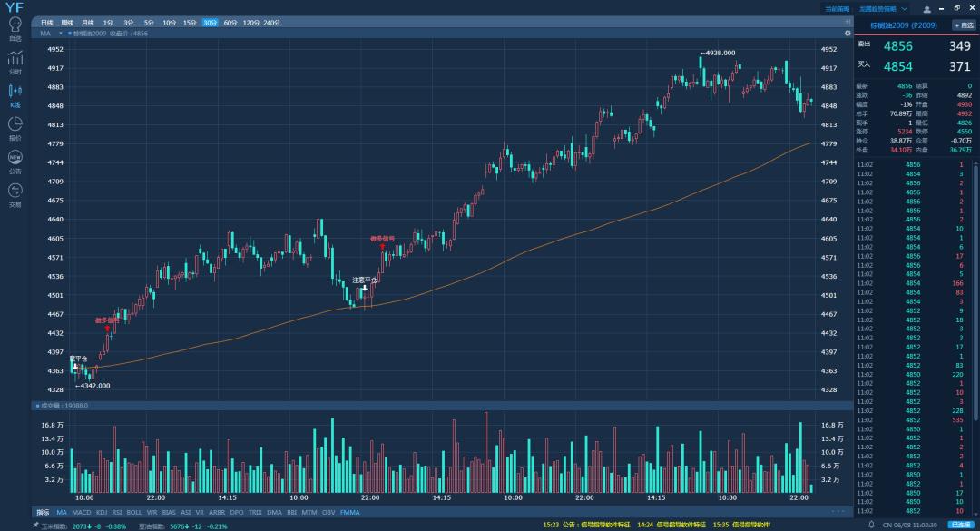Switch to the TRIX indicator
The height and width of the screenshot is (531, 980).
[x=255, y=512]
